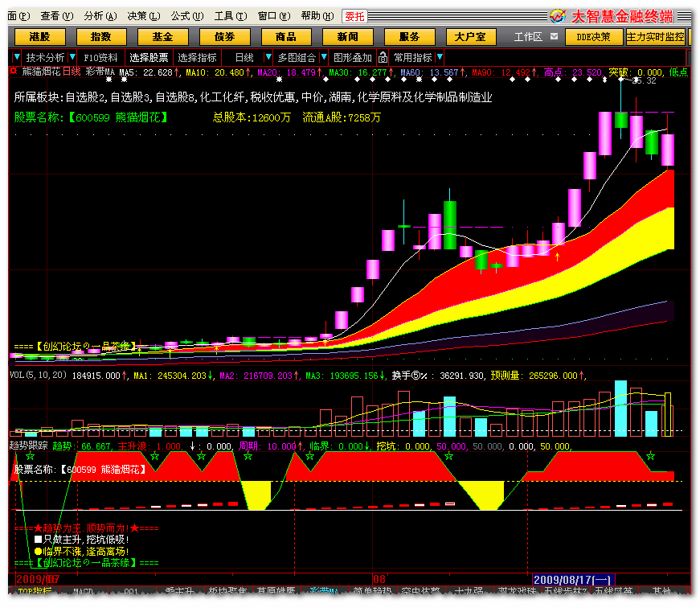Click the 总股本:12600万 text
This screenshot has height=608, width=700.
252,117
